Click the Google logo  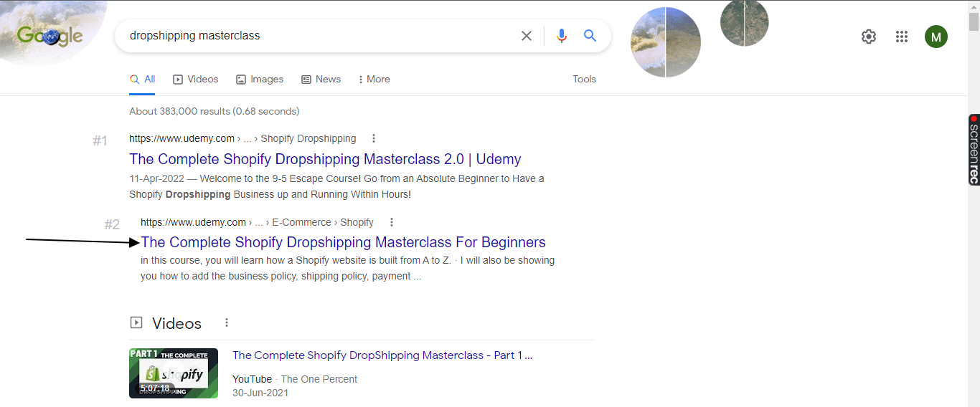click(50, 36)
